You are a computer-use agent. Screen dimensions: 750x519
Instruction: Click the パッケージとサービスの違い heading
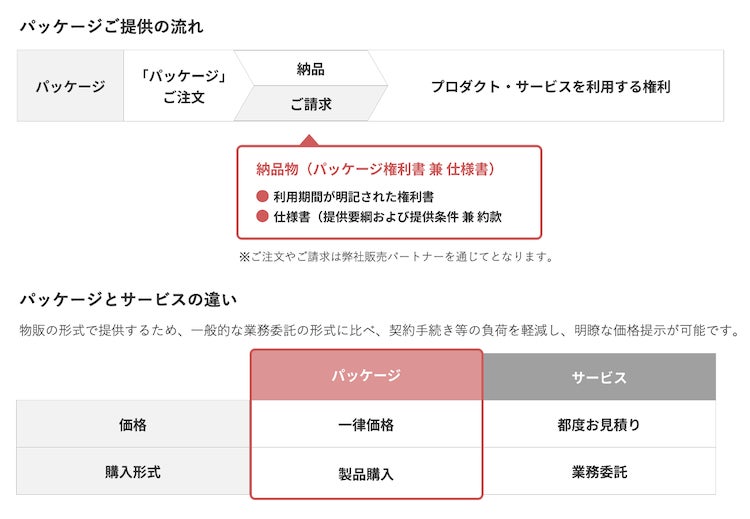(x=128, y=298)
